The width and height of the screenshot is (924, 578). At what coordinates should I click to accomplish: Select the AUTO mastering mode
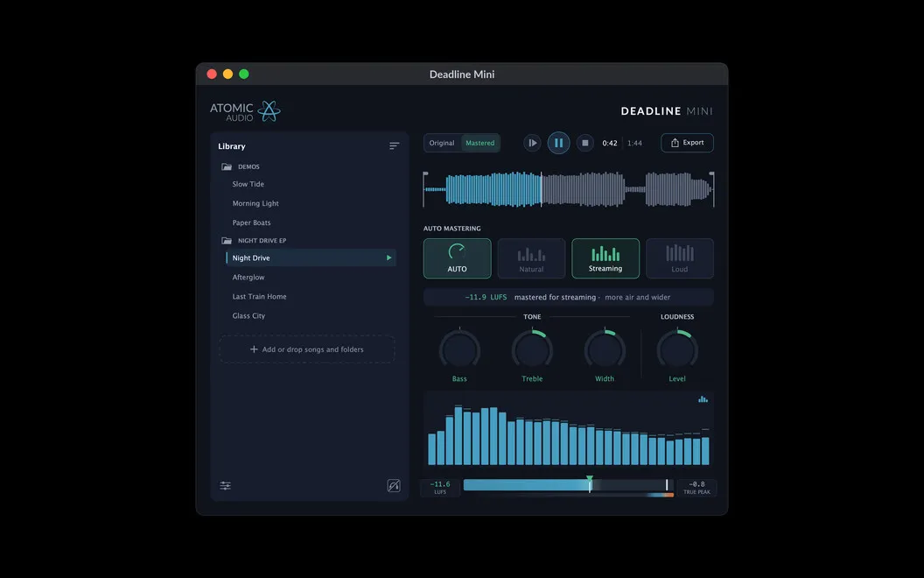pyautogui.click(x=458, y=258)
